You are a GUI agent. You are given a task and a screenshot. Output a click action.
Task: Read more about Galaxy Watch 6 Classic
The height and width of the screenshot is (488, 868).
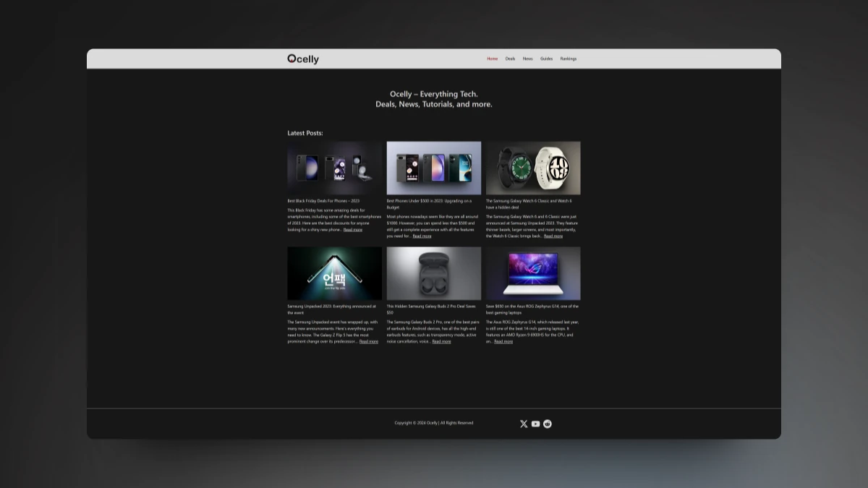click(x=553, y=236)
